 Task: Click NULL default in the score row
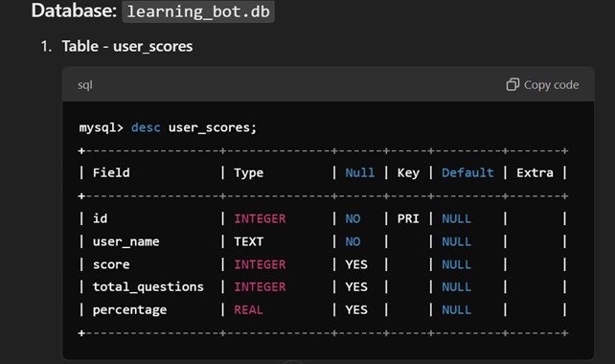coord(457,264)
